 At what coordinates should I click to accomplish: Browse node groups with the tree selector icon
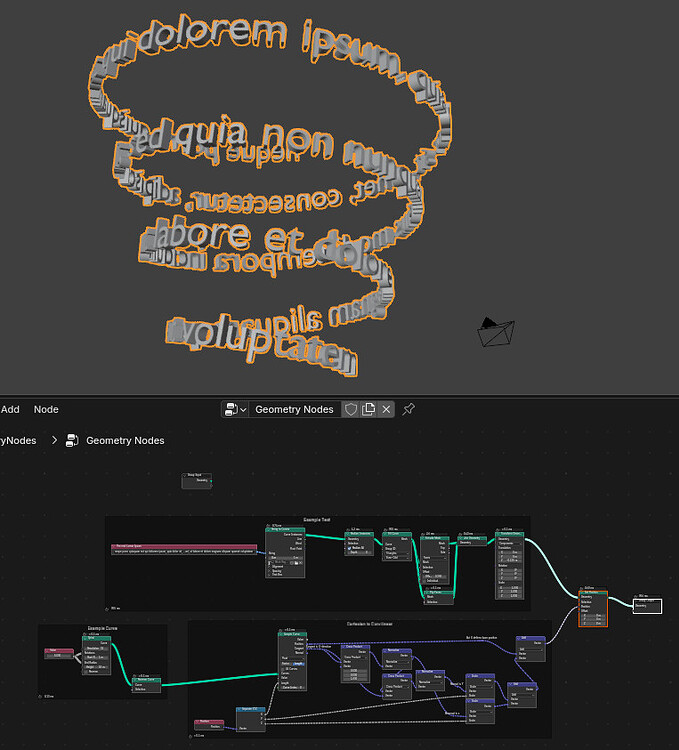235,409
